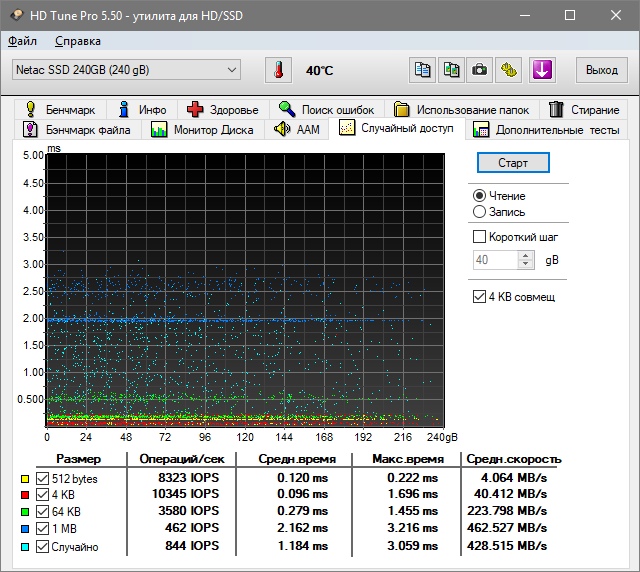
Task: Open options via the yellow gear icon
Action: tap(509, 70)
